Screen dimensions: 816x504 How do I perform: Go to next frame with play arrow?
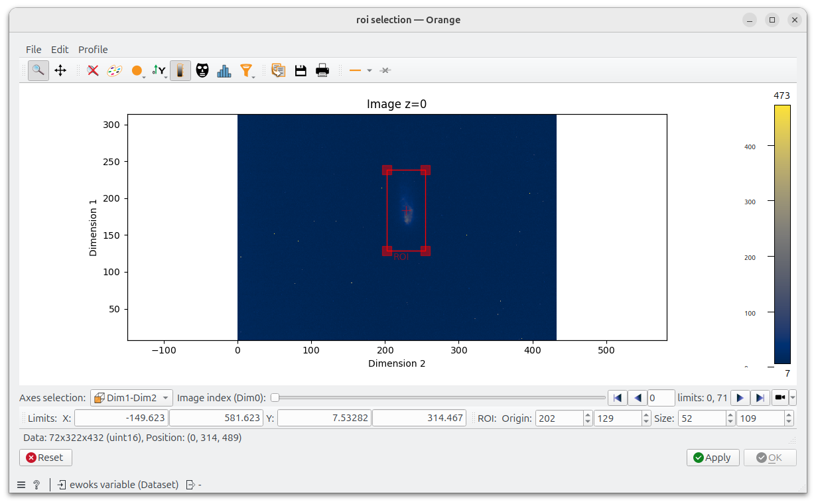pyautogui.click(x=740, y=398)
